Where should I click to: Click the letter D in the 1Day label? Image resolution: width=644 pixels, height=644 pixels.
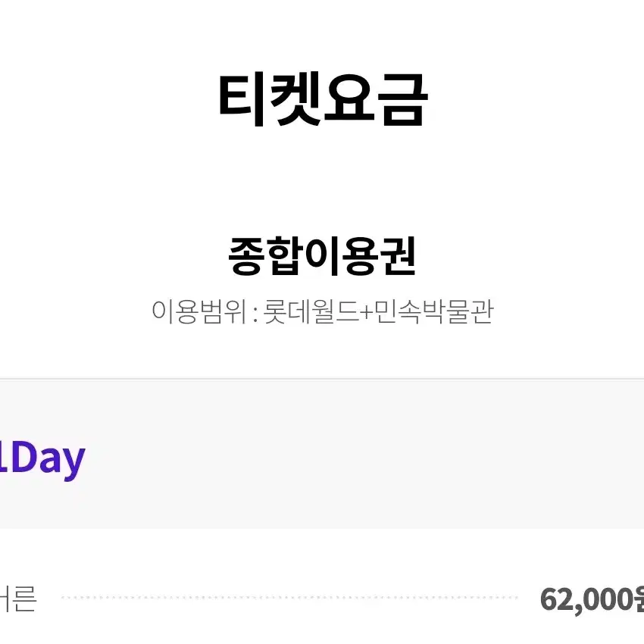(x=25, y=456)
